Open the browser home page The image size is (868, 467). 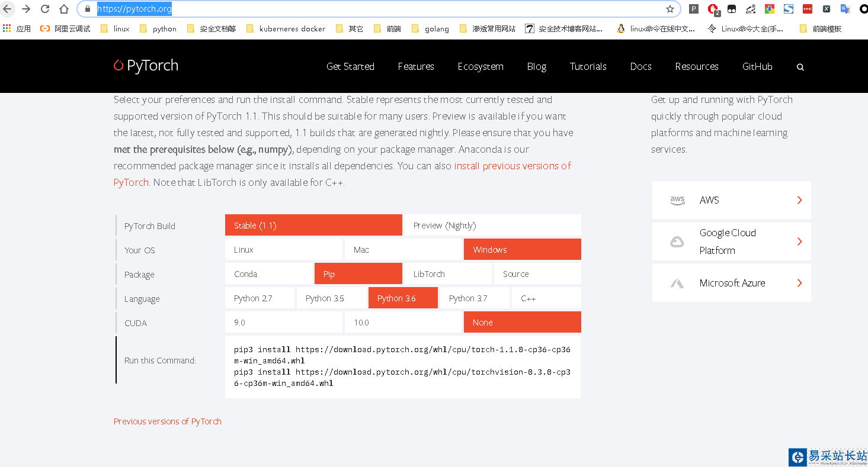pos(64,9)
